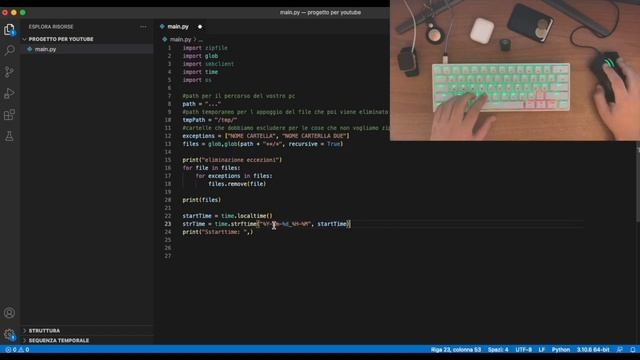Viewport: 640px width, 360px height.
Task: Click startTime = time.localtime() line
Action: coord(227,216)
